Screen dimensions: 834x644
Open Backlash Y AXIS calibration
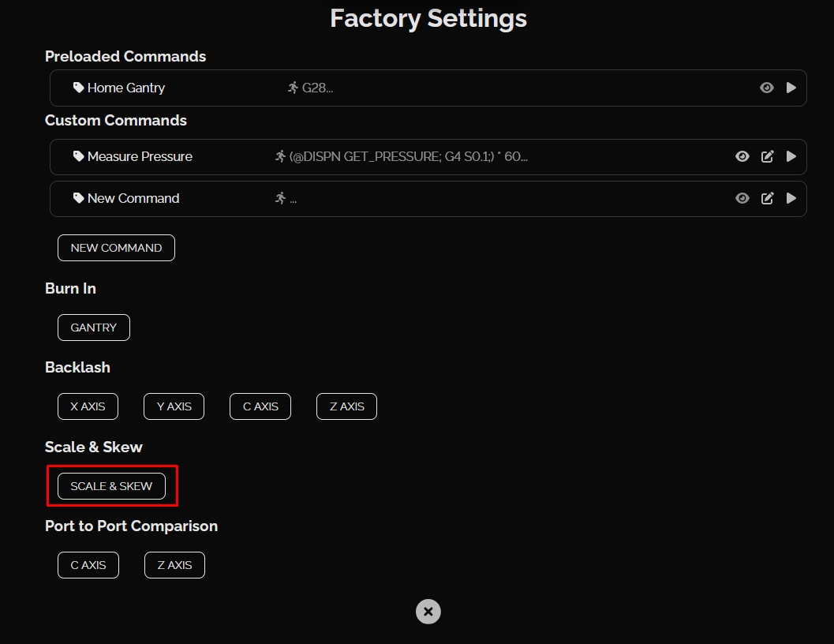coord(174,406)
